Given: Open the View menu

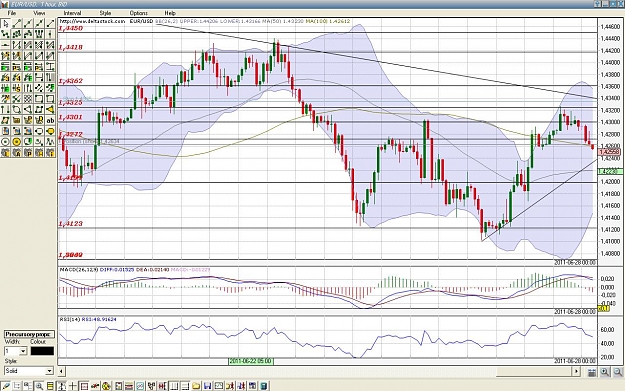Looking at the screenshot, I should pos(39,13).
